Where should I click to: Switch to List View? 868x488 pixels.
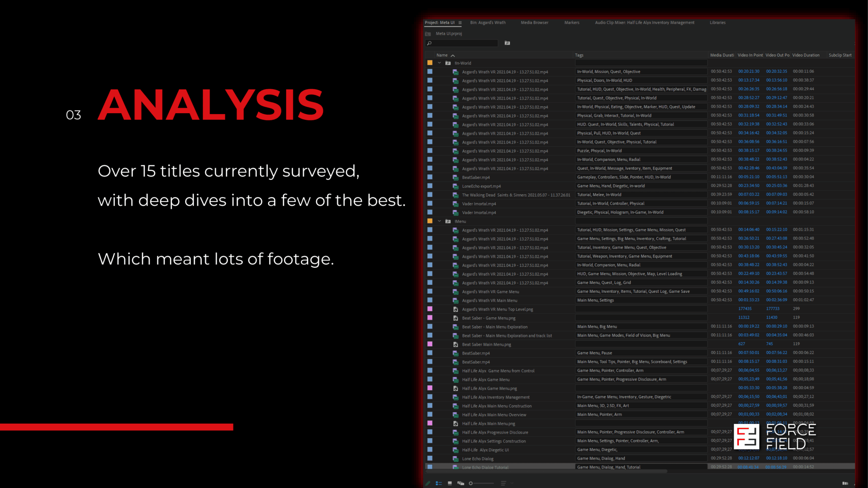439,483
